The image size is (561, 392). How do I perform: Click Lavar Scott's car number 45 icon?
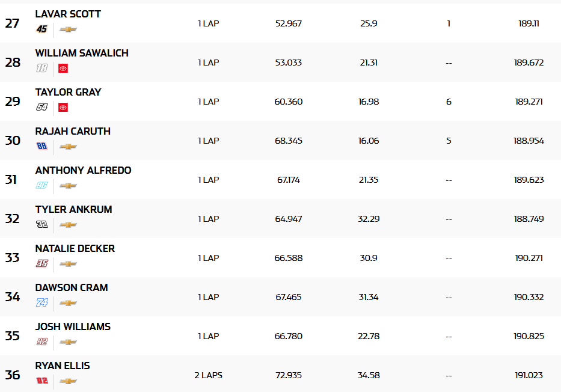41,29
